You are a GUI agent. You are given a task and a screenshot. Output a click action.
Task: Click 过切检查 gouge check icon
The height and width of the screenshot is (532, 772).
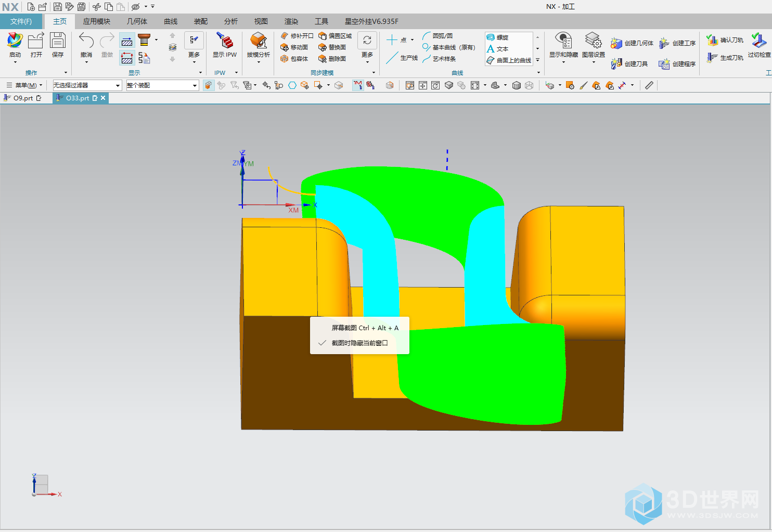coord(759,41)
